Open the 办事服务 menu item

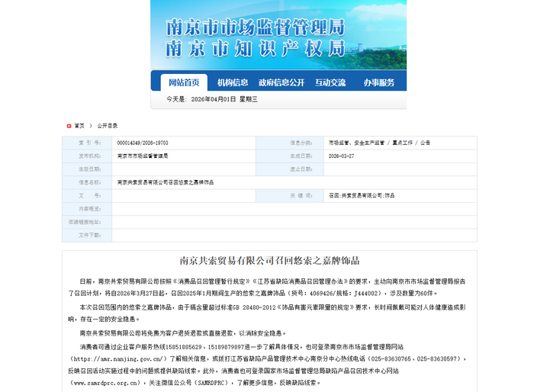point(378,82)
